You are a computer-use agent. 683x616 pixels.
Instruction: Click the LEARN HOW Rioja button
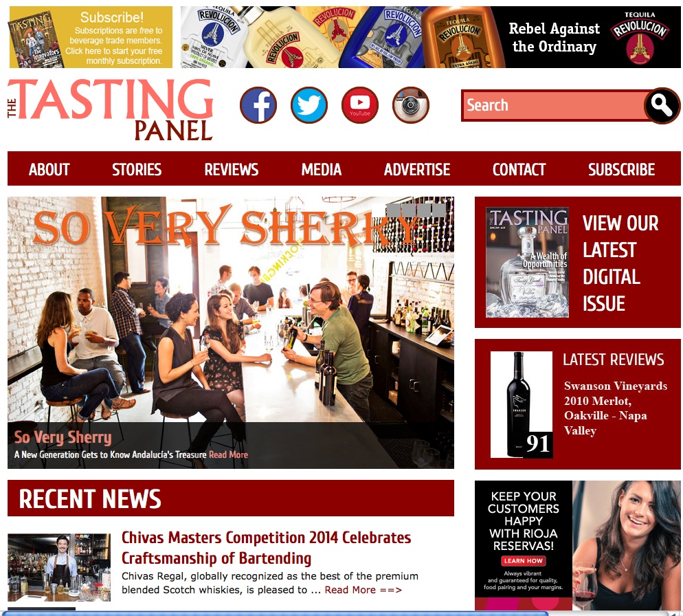point(524,560)
